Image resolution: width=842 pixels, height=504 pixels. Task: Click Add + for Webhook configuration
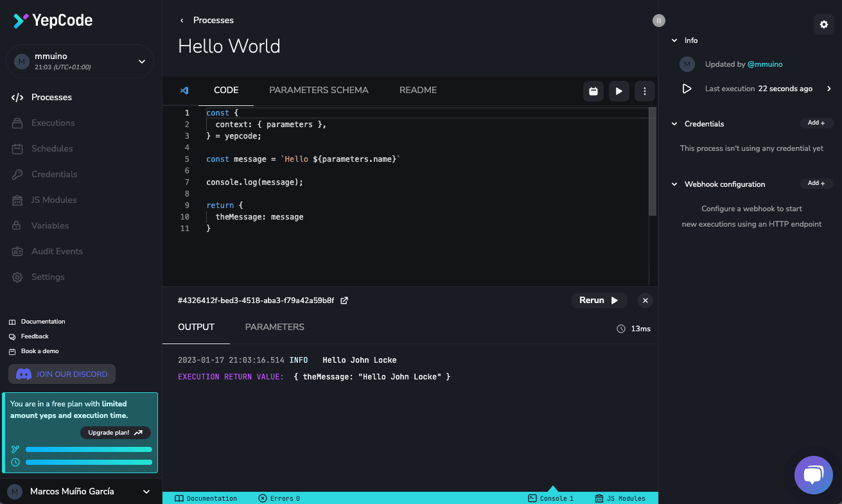pos(817,184)
